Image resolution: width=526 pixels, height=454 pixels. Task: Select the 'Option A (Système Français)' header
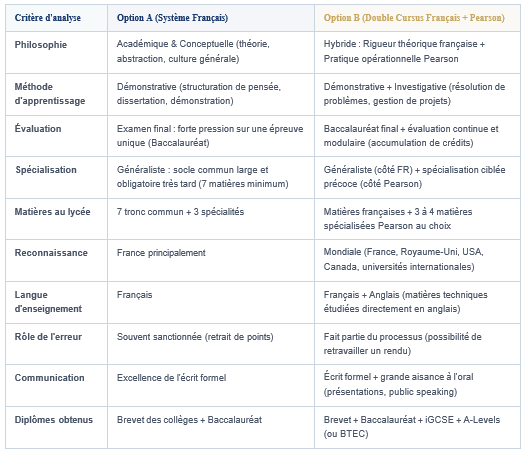click(172, 18)
